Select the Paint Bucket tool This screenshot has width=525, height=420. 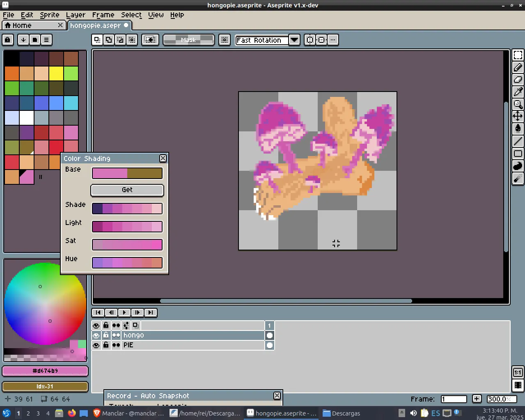(x=518, y=129)
